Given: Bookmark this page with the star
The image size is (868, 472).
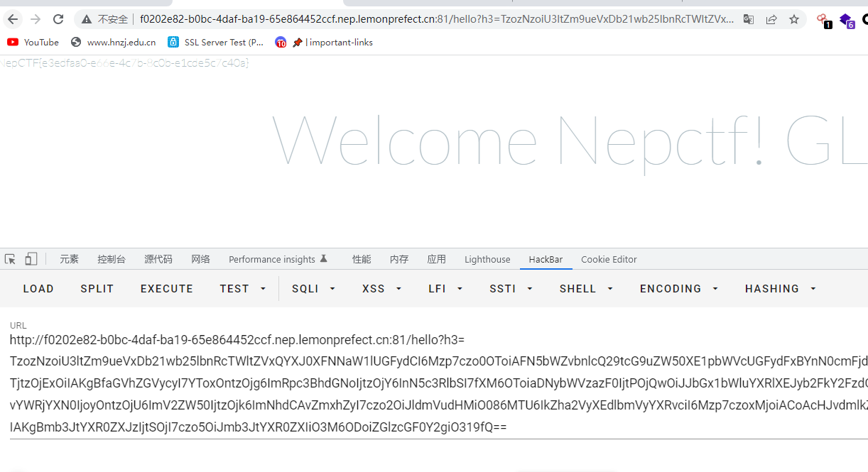Looking at the screenshot, I should [x=794, y=19].
